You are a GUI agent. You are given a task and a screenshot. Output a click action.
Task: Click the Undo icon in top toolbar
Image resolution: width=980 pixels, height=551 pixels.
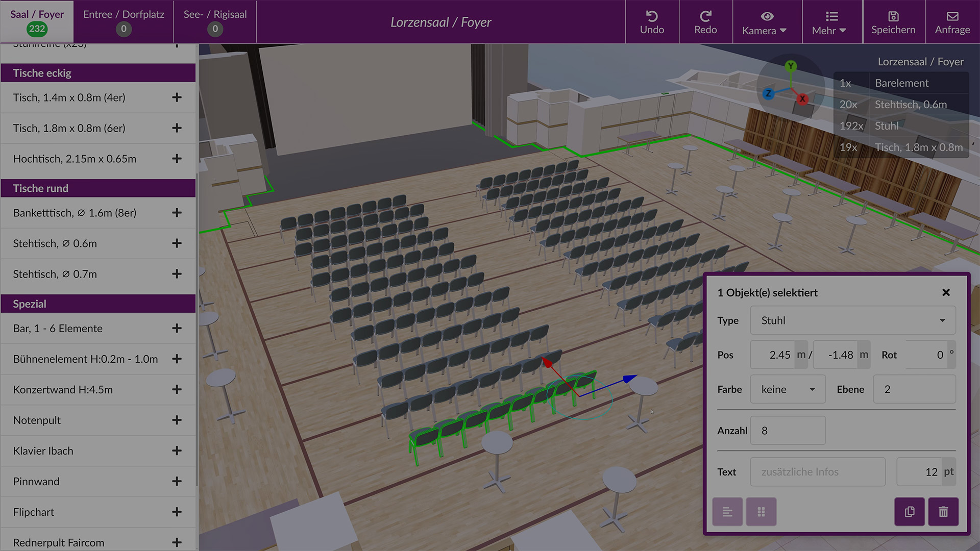652,16
